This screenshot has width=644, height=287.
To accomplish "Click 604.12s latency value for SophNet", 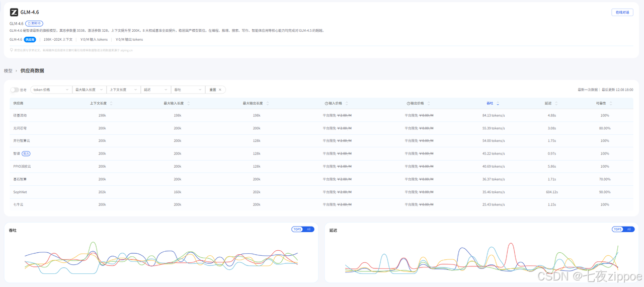I will click(552, 192).
